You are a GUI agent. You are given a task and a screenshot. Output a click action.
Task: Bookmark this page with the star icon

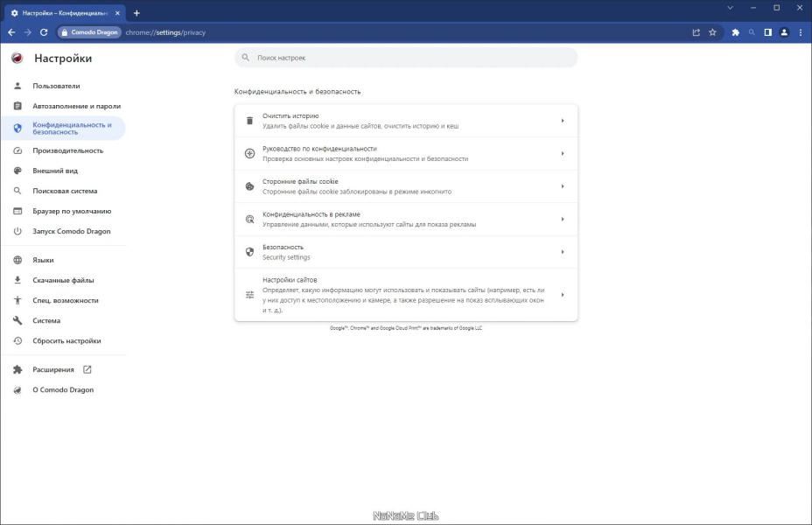click(x=712, y=32)
